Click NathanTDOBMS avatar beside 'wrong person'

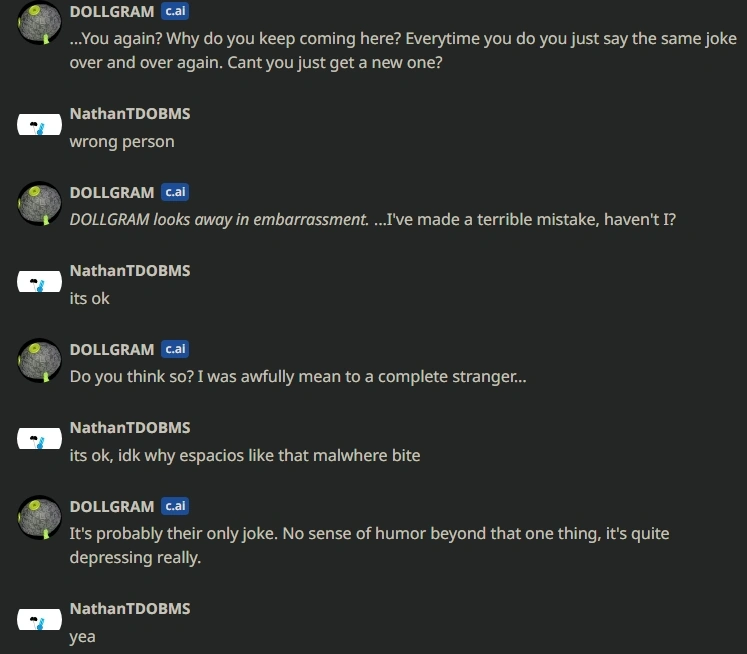click(x=40, y=125)
